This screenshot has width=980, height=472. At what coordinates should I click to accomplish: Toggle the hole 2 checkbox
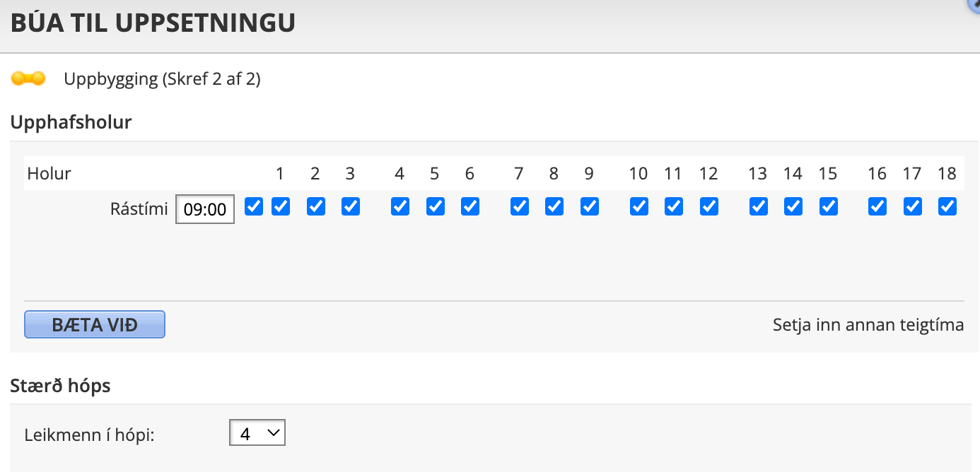[x=316, y=206]
